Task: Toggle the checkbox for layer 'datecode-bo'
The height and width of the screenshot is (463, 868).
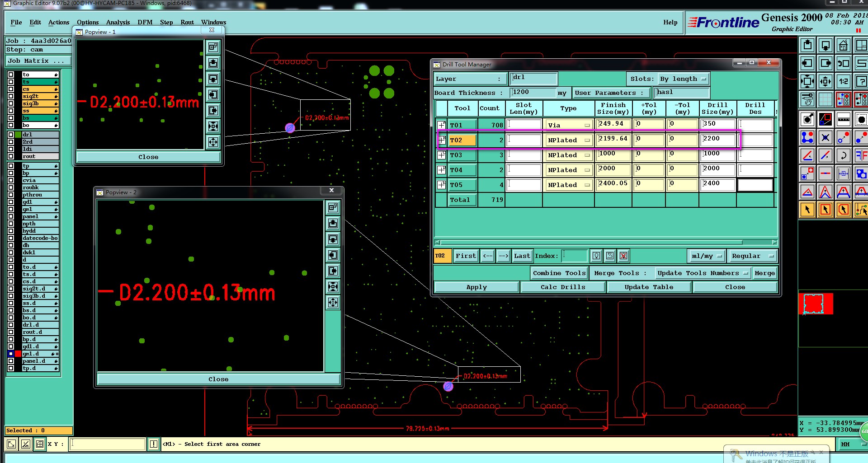Action: click(11, 238)
